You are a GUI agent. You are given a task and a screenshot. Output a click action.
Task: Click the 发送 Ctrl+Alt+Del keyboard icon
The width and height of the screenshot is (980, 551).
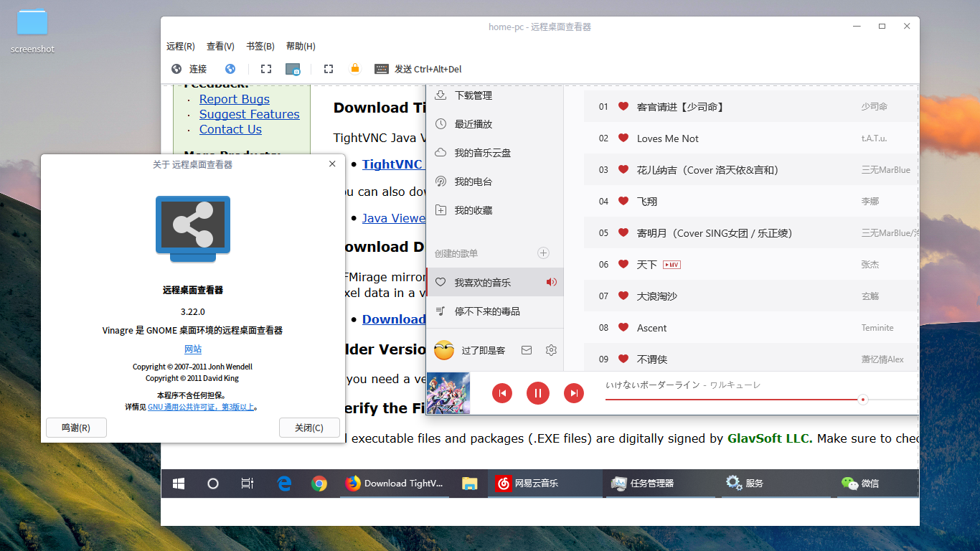pyautogui.click(x=381, y=69)
